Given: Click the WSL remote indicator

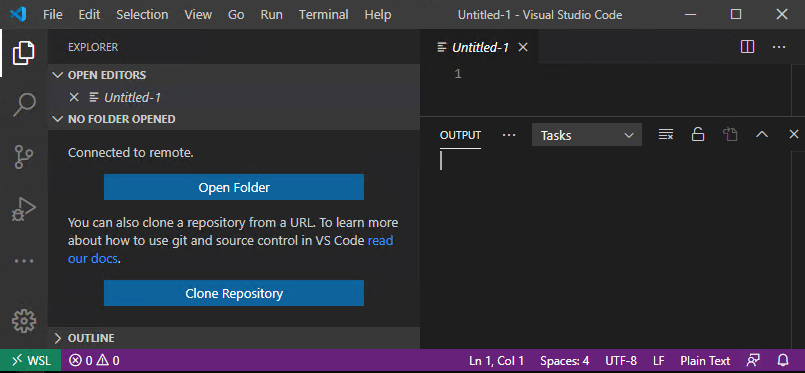Looking at the screenshot, I should (x=31, y=360).
